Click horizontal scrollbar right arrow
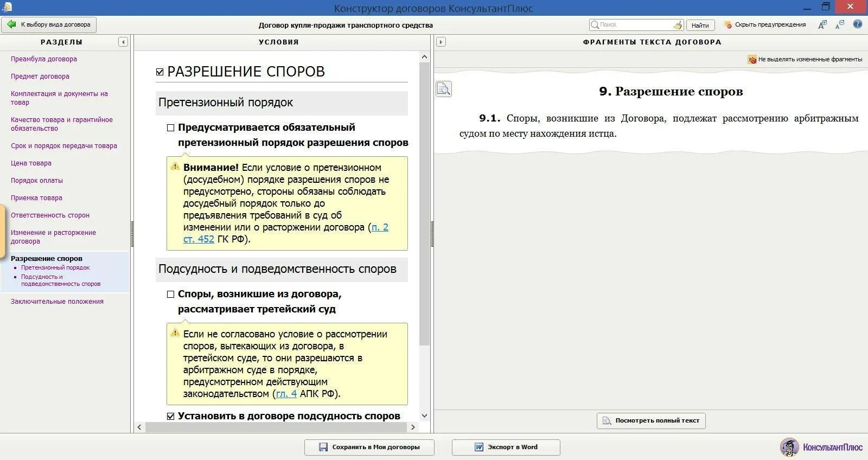 [413, 427]
